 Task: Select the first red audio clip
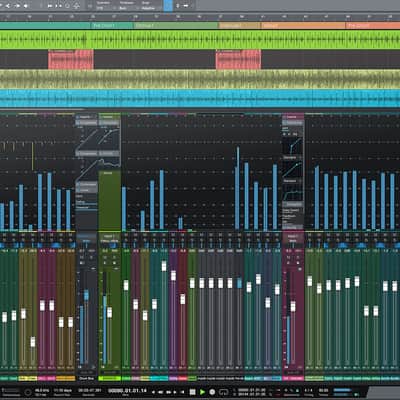click(x=71, y=59)
